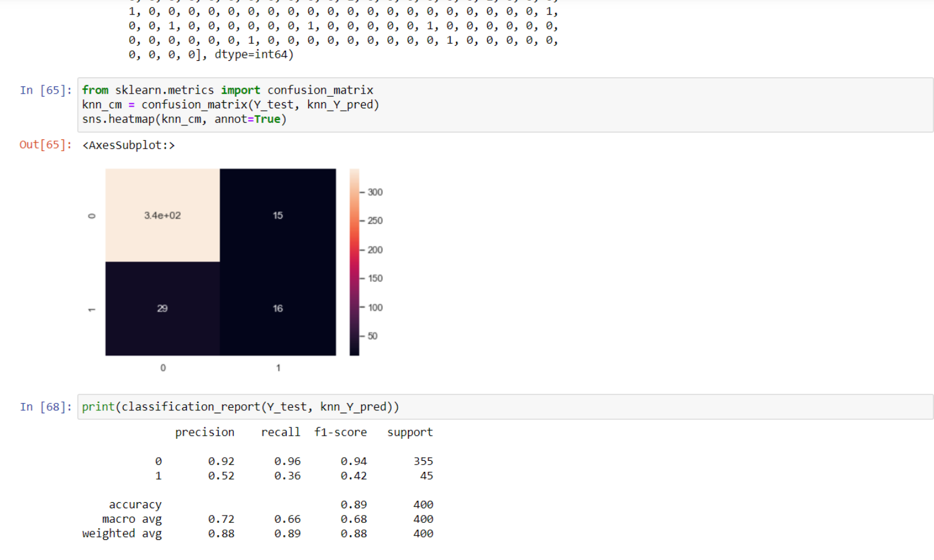Select the sns.heatmap code line
The width and height of the screenshot is (934, 560).
pos(184,119)
